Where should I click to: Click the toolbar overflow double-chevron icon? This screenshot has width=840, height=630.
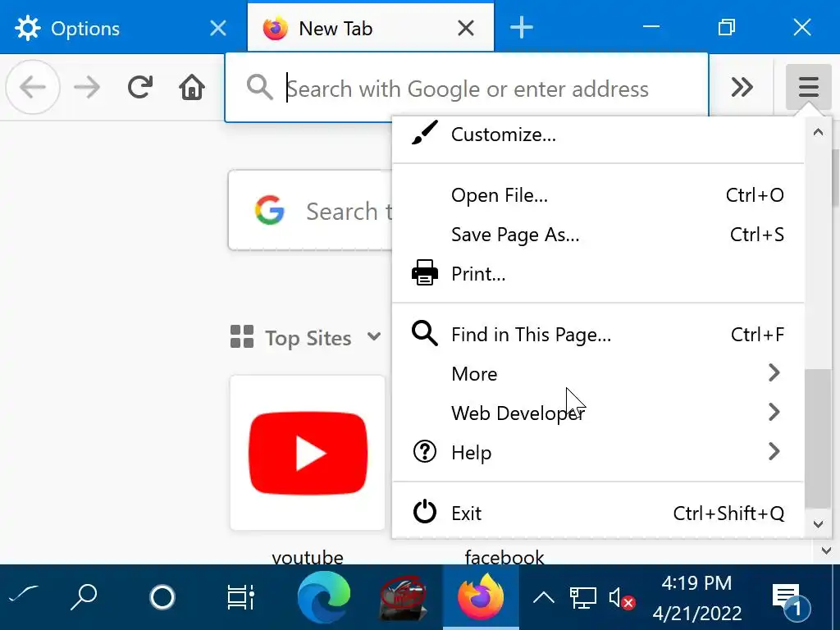click(x=742, y=87)
